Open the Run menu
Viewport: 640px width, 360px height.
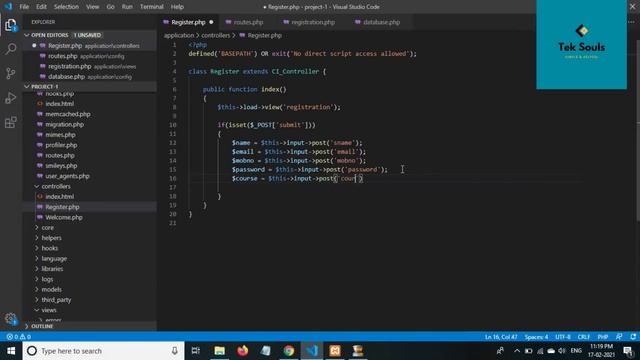coord(127,7)
